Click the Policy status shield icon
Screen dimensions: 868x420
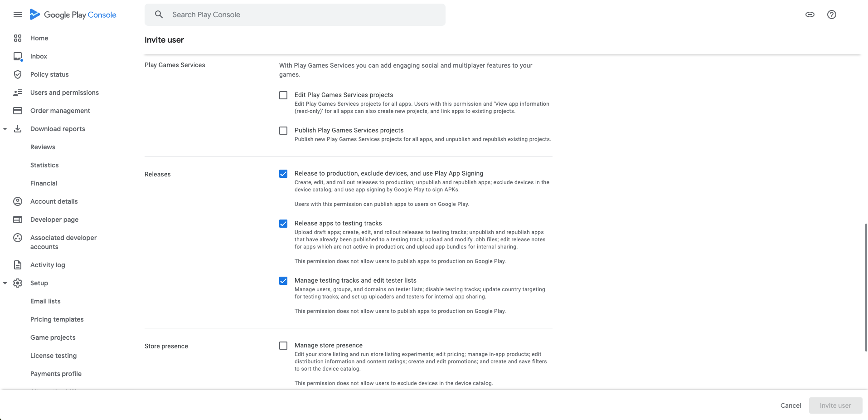(x=18, y=74)
